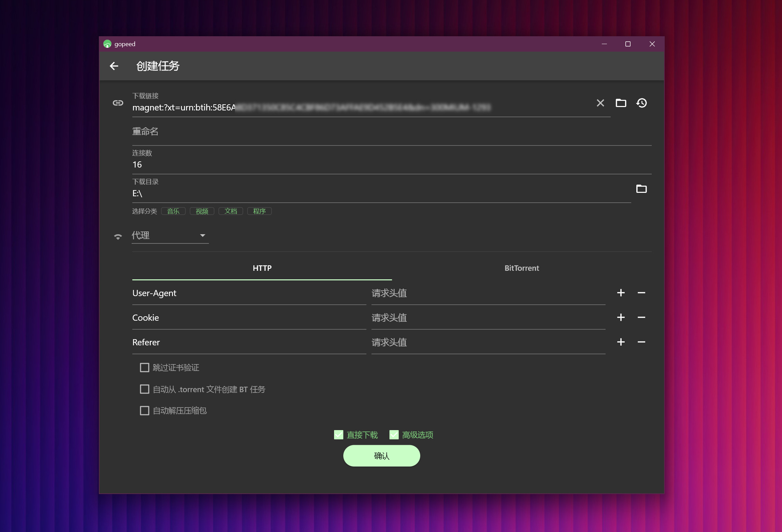Check 自动从 .torrent 文件创建 BT 任务

[145, 389]
